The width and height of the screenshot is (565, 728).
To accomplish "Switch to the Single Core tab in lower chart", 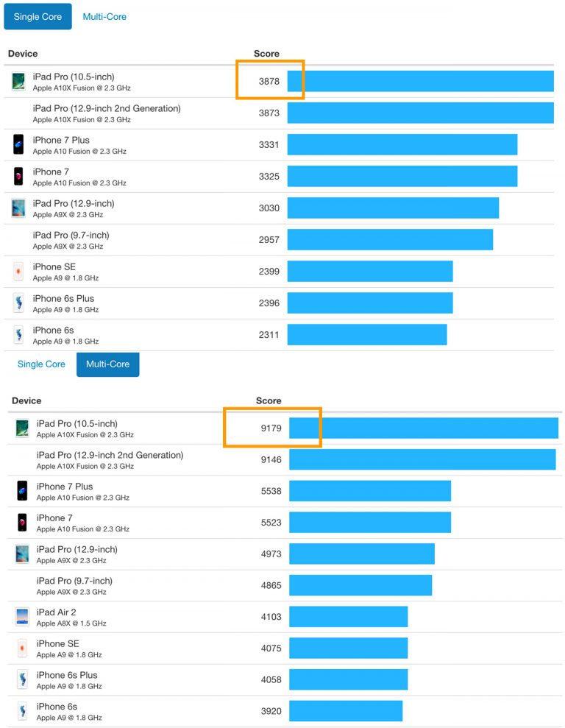I will pyautogui.click(x=41, y=364).
